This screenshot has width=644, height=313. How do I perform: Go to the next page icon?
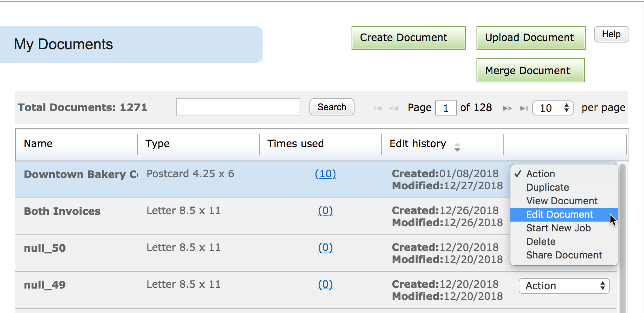(507, 108)
